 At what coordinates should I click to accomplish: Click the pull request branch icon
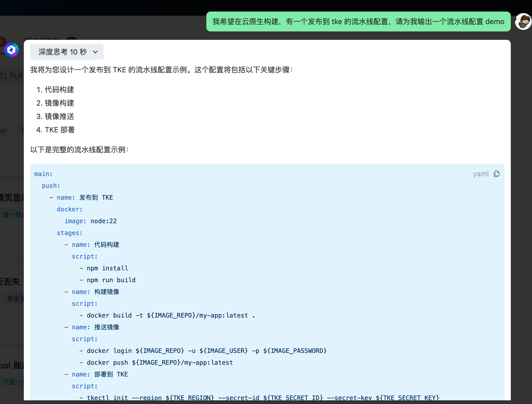(4, 76)
